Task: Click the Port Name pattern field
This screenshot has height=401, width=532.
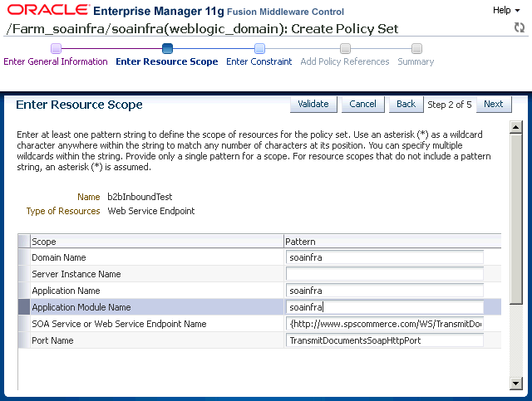Action: (385, 340)
